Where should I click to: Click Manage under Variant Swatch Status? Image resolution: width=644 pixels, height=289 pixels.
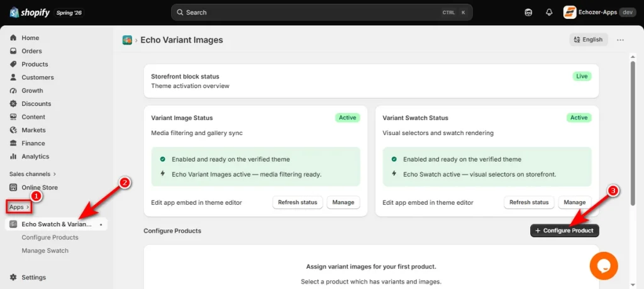coord(575,202)
